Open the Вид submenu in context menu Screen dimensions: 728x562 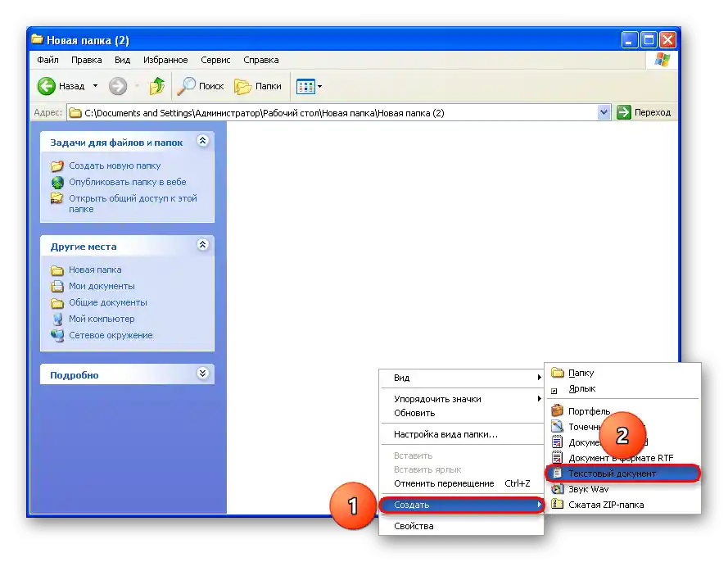pyautogui.click(x=462, y=378)
